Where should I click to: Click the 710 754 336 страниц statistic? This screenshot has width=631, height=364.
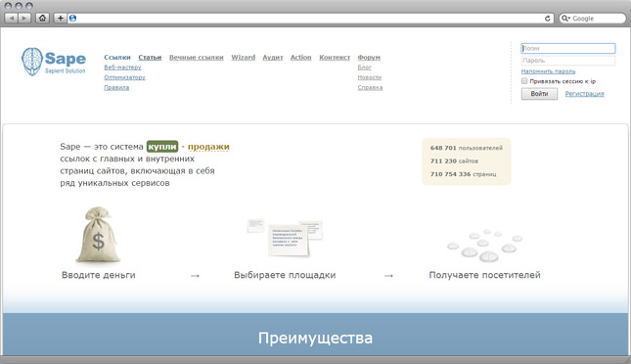pos(463,174)
